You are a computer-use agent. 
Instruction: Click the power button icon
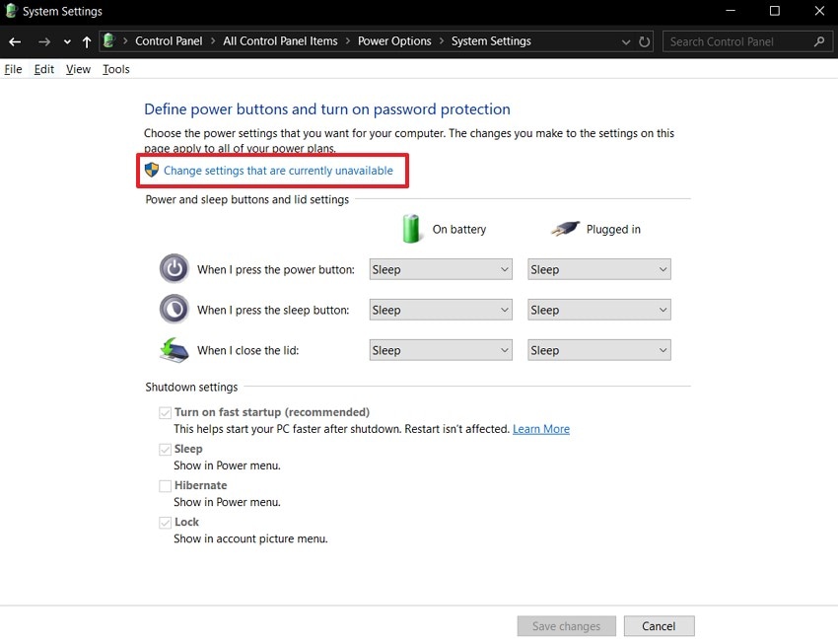click(175, 268)
